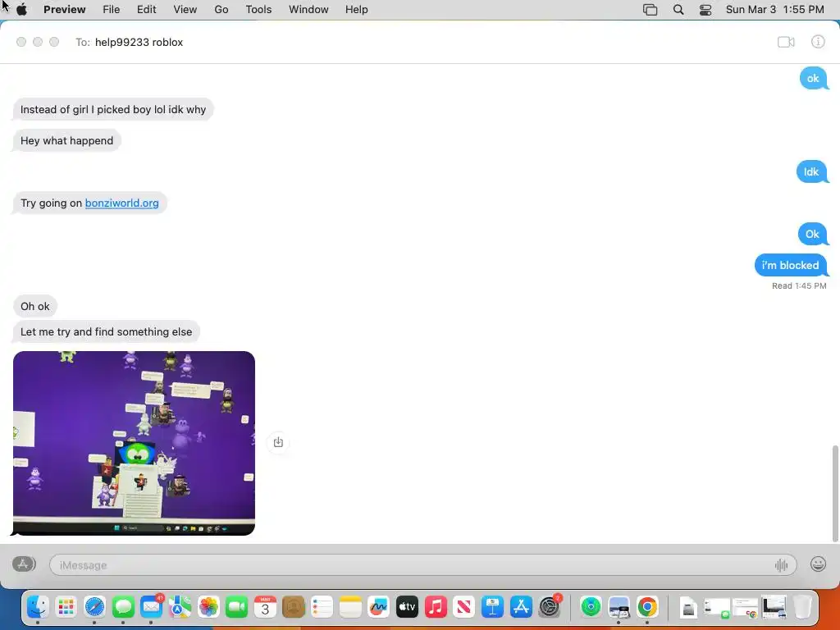Open News from the Dock
The image size is (840, 630).
[x=464, y=607]
